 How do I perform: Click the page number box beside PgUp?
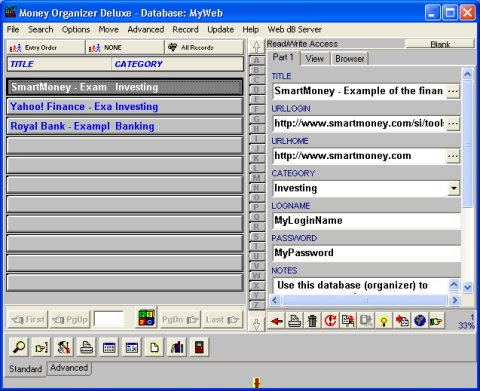click(109, 319)
